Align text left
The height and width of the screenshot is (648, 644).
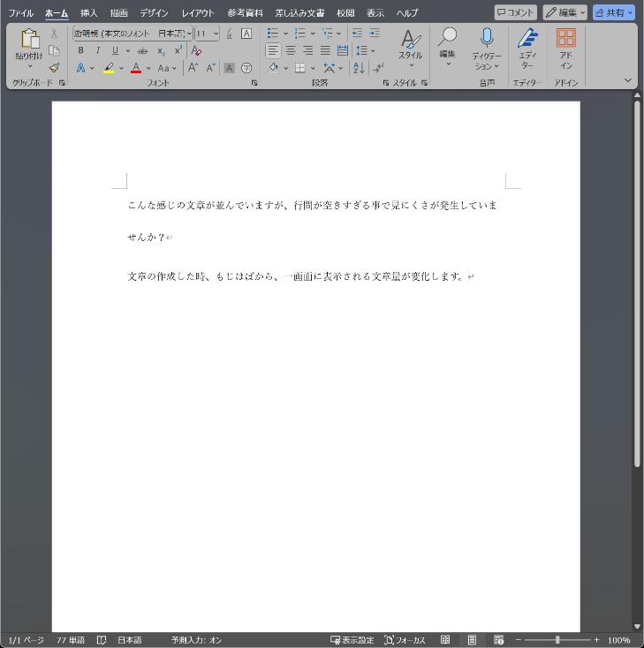coord(273,50)
